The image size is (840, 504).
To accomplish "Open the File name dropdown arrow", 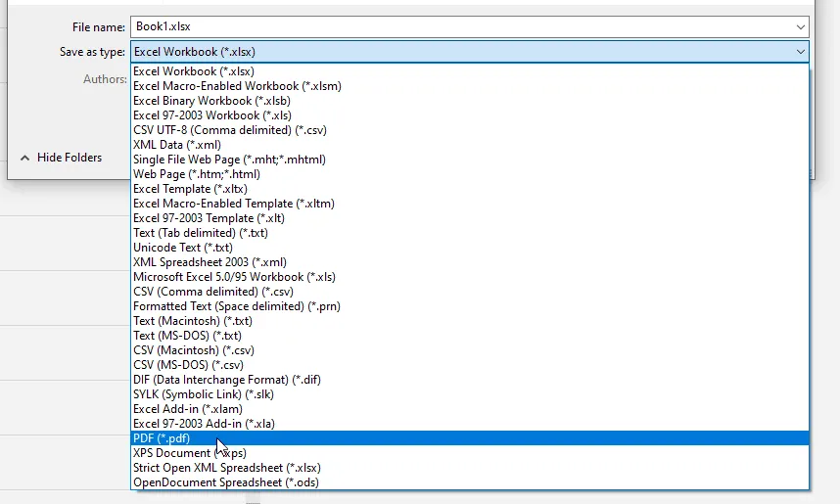I will (801, 26).
